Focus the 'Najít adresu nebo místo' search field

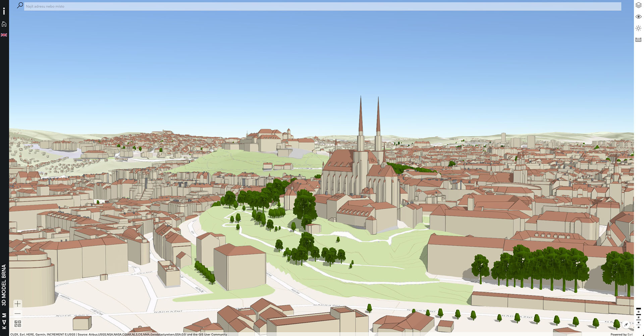coord(322,6)
